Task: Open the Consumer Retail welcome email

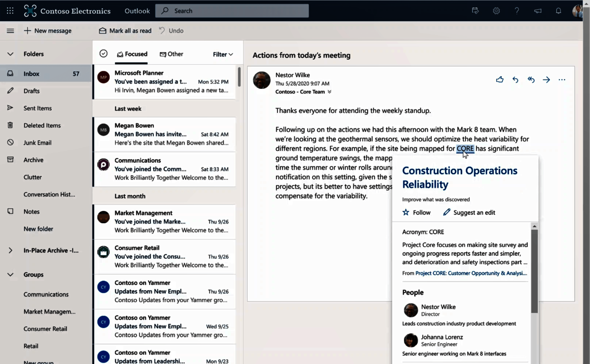Action: click(164, 256)
